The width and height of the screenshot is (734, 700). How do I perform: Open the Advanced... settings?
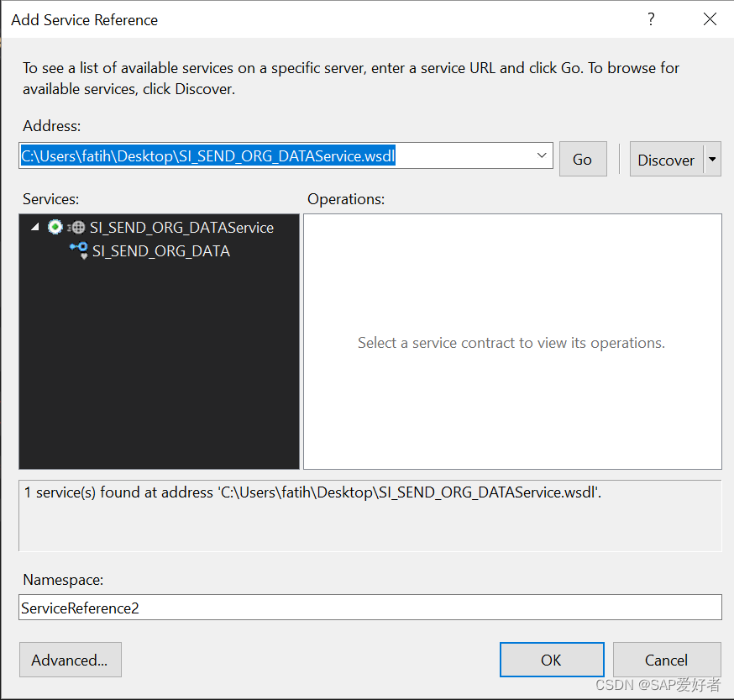71,660
